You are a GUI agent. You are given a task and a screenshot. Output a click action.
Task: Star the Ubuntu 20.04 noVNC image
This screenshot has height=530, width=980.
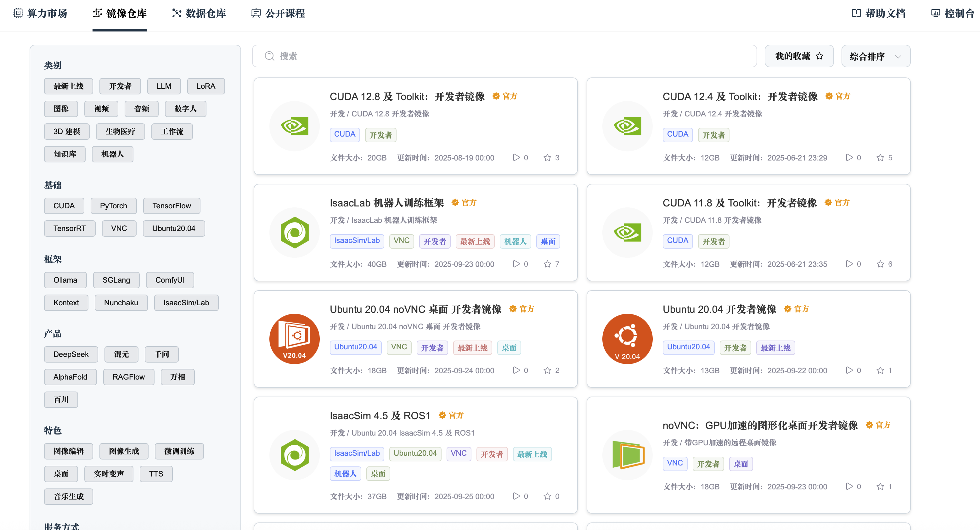[x=547, y=370]
